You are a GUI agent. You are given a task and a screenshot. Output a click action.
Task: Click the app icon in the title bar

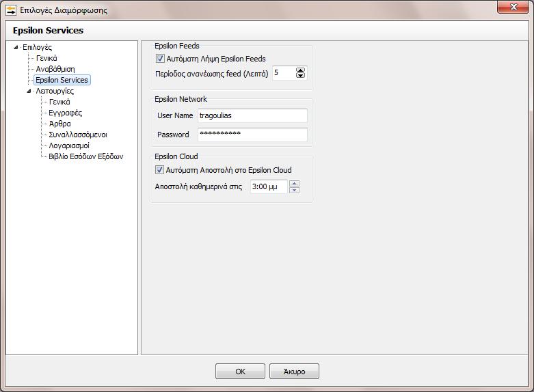(11, 10)
